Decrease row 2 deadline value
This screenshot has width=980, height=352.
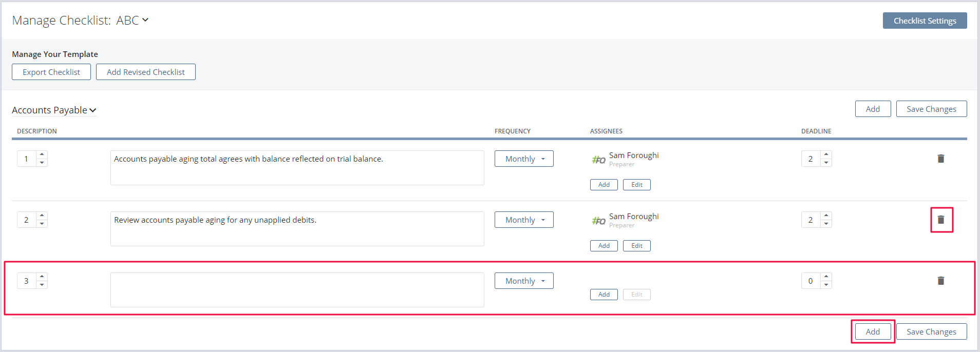click(x=826, y=224)
